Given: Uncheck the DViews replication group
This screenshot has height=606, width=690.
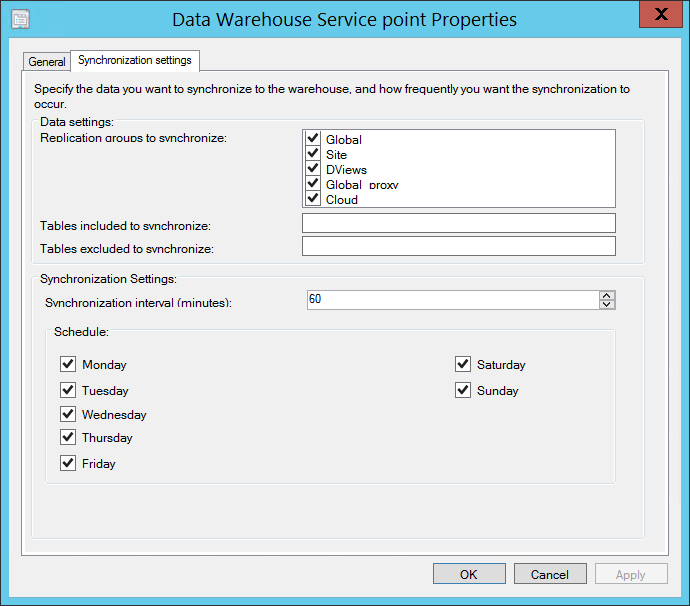Looking at the screenshot, I should [x=313, y=169].
